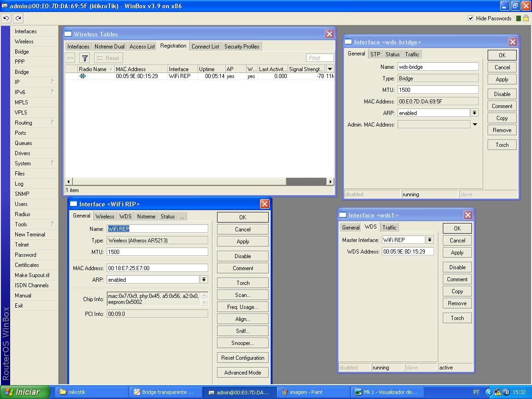Click Disable in wds1 window
The image size is (532, 399).
pyautogui.click(x=457, y=267)
